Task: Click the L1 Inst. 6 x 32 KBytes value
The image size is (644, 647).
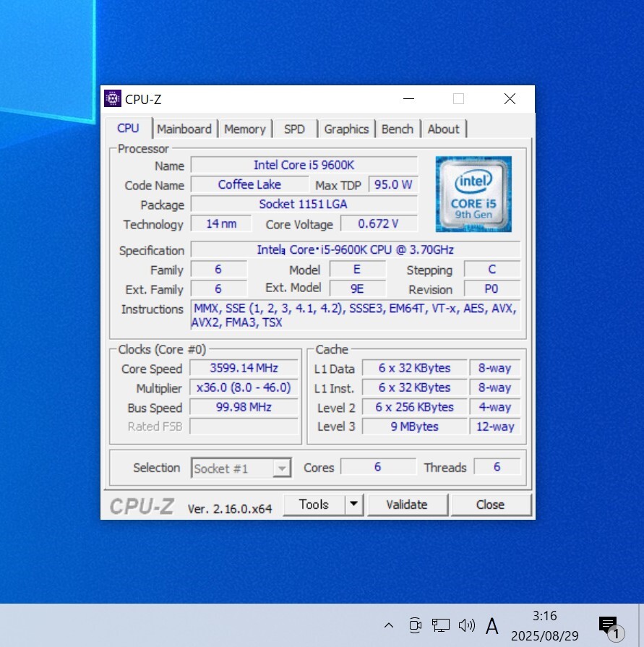Action: [415, 387]
